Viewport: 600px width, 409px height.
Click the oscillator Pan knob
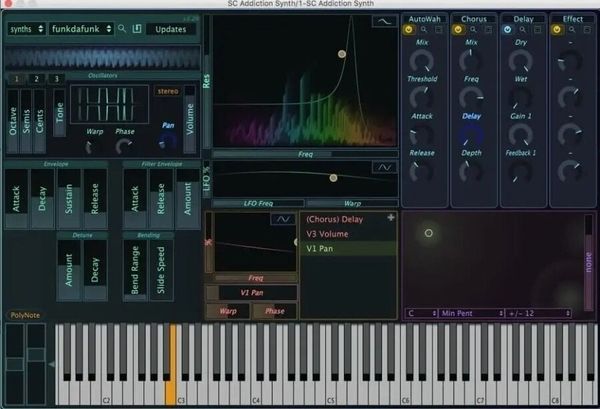pyautogui.click(x=167, y=141)
